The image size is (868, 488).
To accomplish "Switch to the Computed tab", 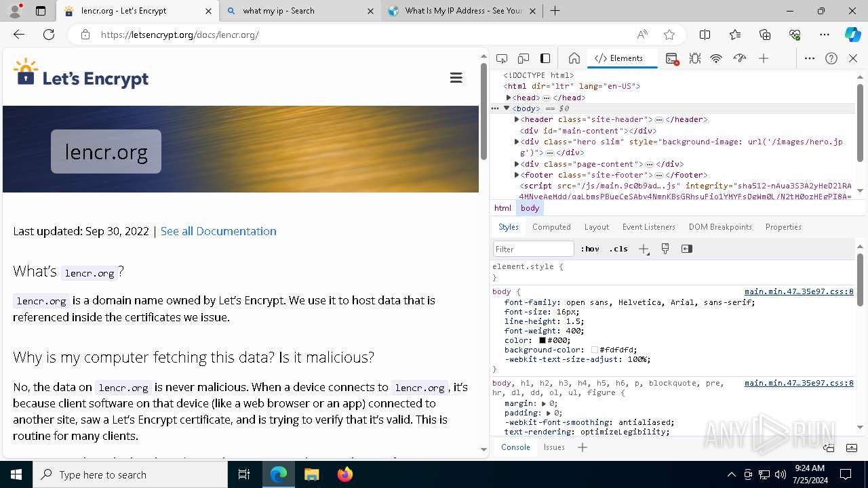I will click(551, 227).
